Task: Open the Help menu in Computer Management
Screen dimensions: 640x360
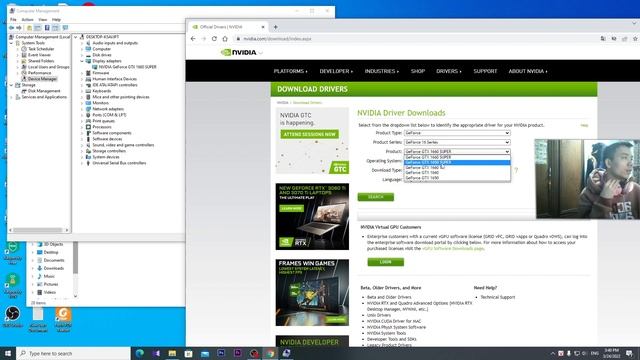Action: (56, 20)
